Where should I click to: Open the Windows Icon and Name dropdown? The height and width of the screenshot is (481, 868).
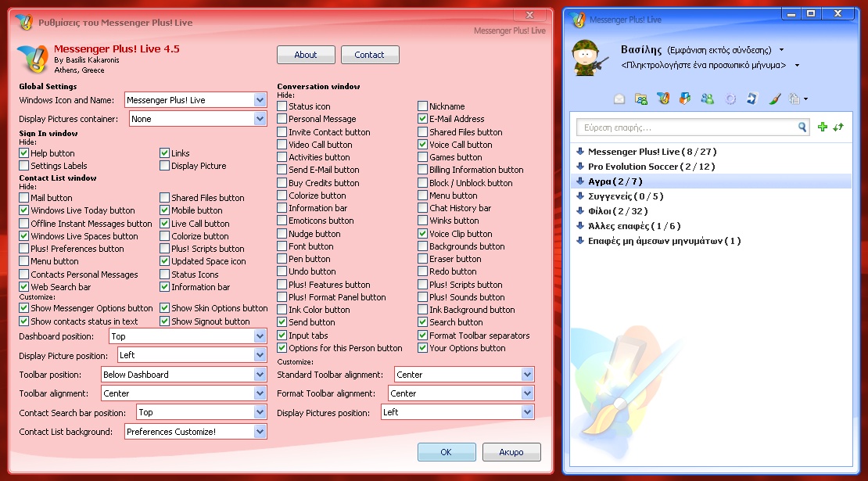[196, 100]
